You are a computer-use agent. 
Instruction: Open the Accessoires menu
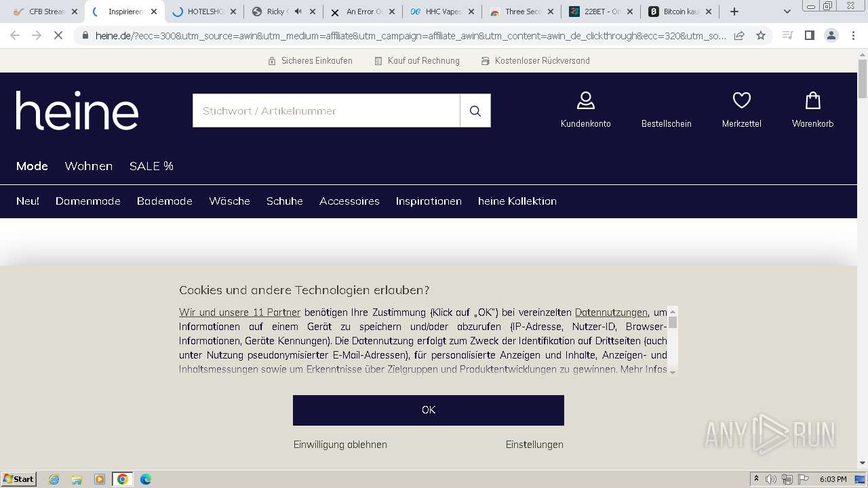coord(349,201)
